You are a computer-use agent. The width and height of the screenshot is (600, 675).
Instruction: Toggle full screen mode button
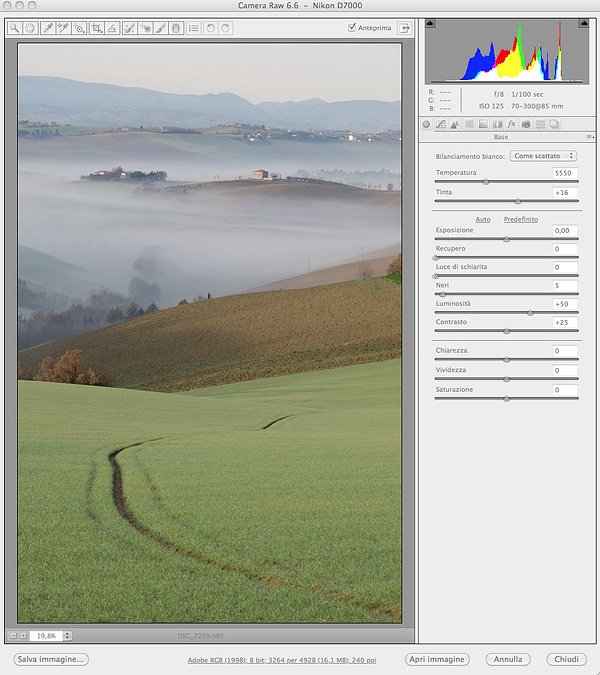[x=404, y=28]
